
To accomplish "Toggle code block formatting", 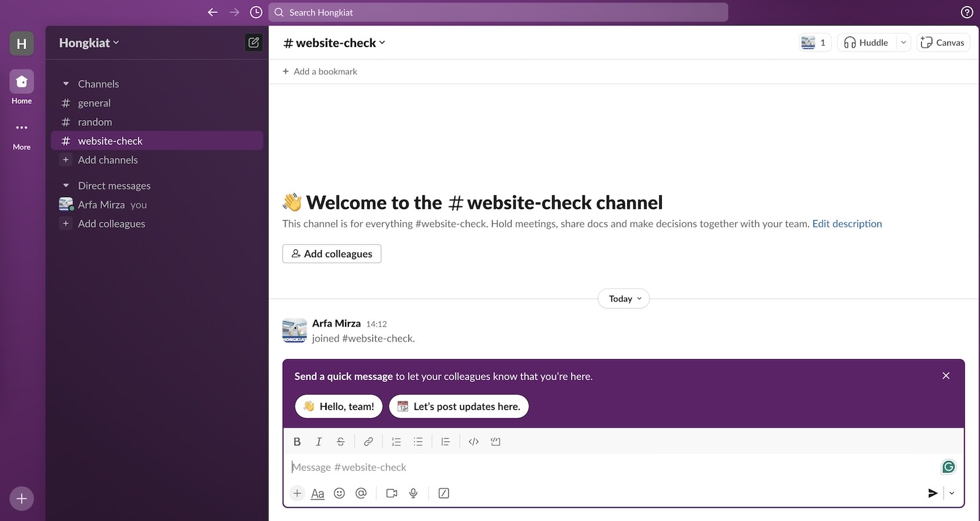I will (495, 441).
